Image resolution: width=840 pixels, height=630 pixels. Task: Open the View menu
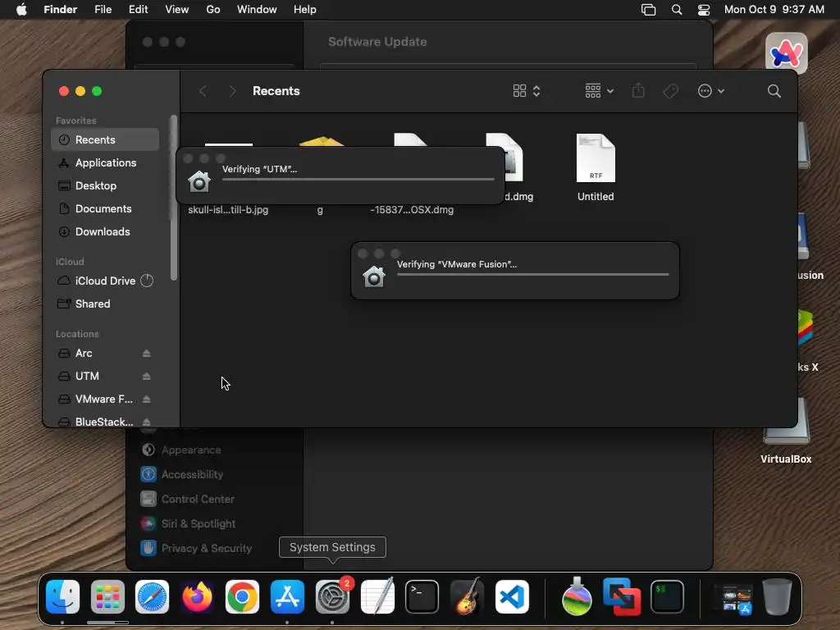[177, 10]
